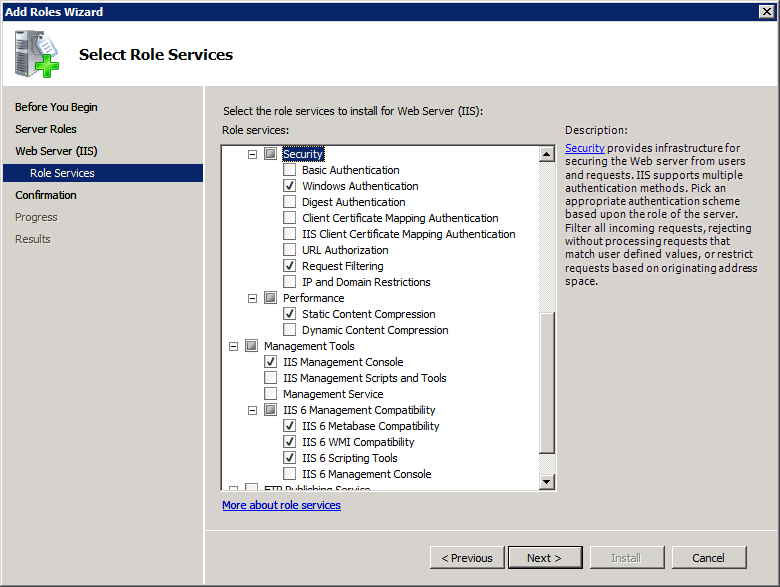Cancel the wizard

[709, 558]
